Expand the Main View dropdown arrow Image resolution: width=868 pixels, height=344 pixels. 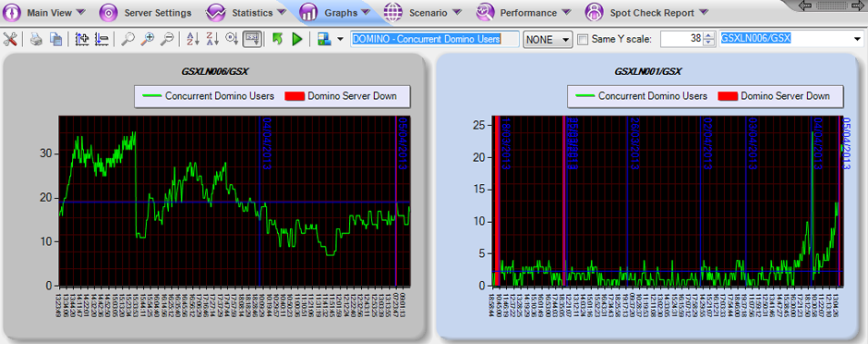pyautogui.click(x=80, y=12)
